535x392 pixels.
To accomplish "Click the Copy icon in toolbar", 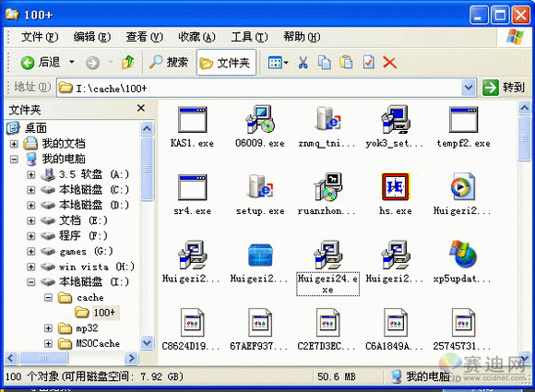I will click(325, 63).
